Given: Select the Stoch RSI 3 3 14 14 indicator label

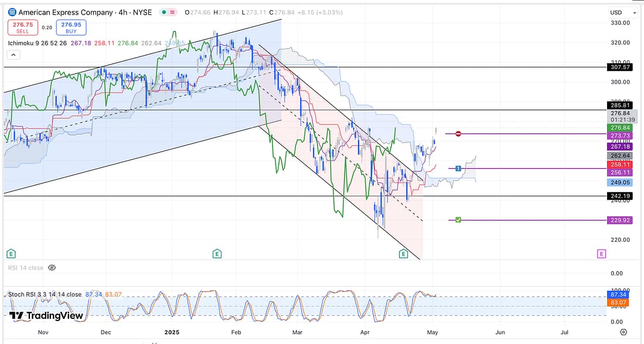Looking at the screenshot, I should tap(45, 294).
